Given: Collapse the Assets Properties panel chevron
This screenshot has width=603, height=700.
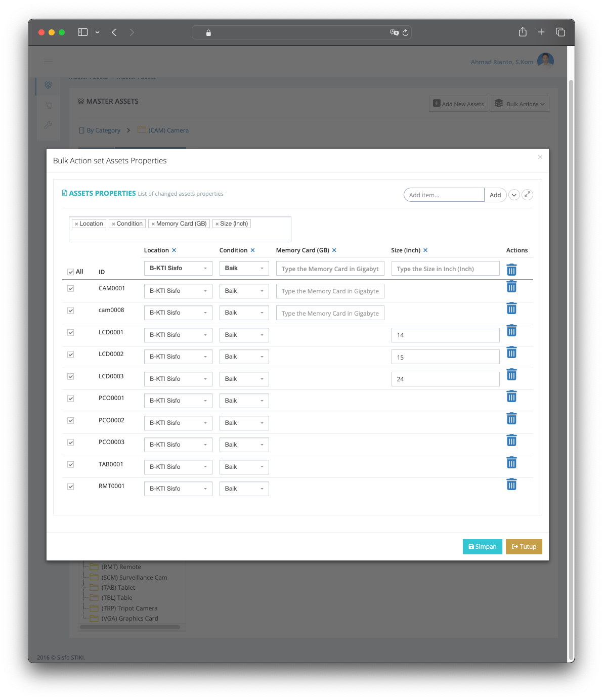Looking at the screenshot, I should tap(514, 195).
